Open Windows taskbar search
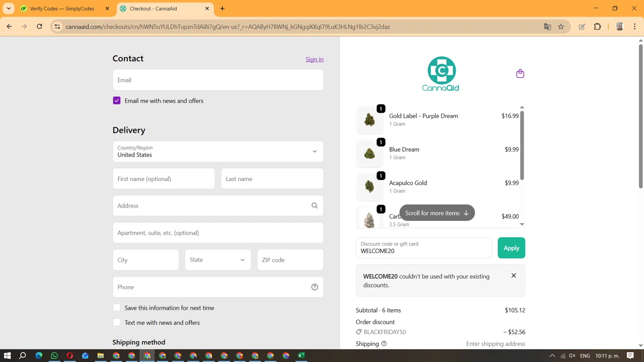This screenshot has height=362, width=644. (x=23, y=356)
